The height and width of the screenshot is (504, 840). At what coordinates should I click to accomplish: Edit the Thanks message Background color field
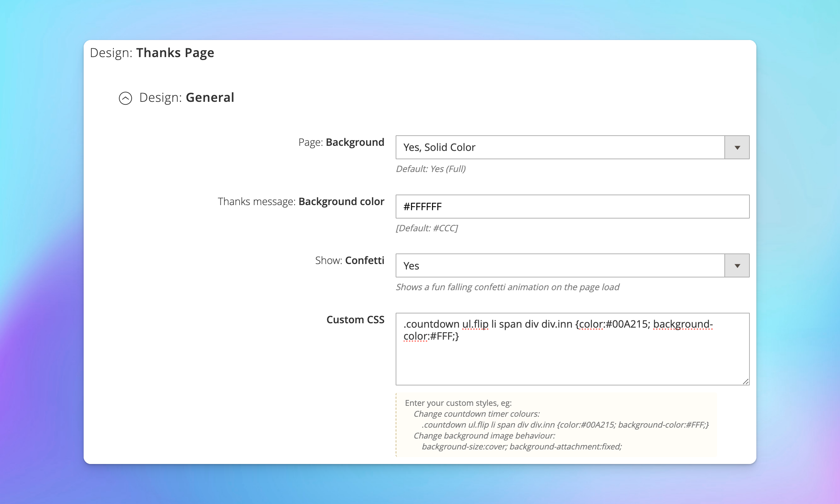[x=572, y=207]
